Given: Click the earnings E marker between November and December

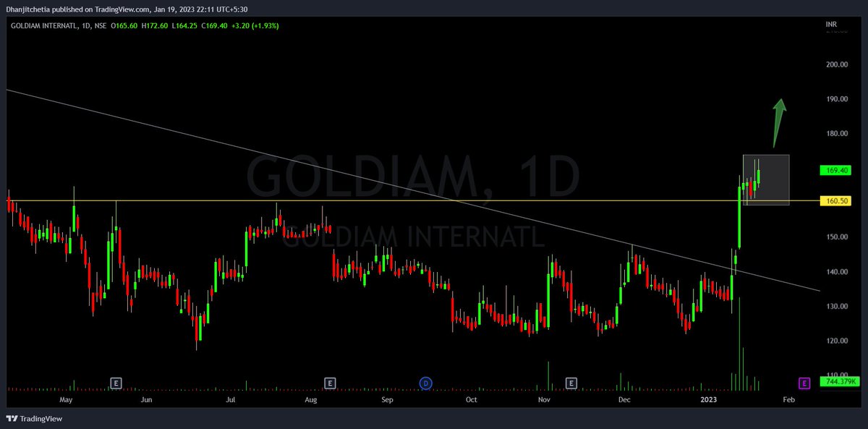Looking at the screenshot, I should point(572,382).
